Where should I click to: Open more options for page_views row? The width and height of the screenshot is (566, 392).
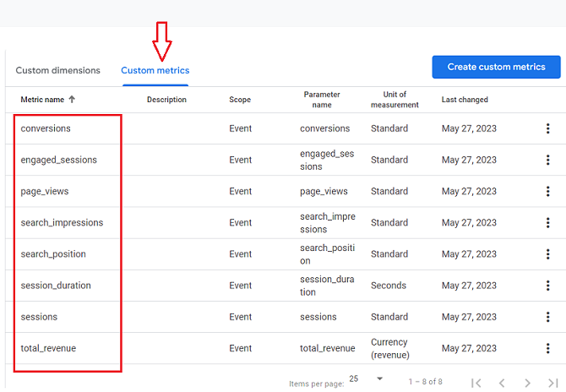547,191
